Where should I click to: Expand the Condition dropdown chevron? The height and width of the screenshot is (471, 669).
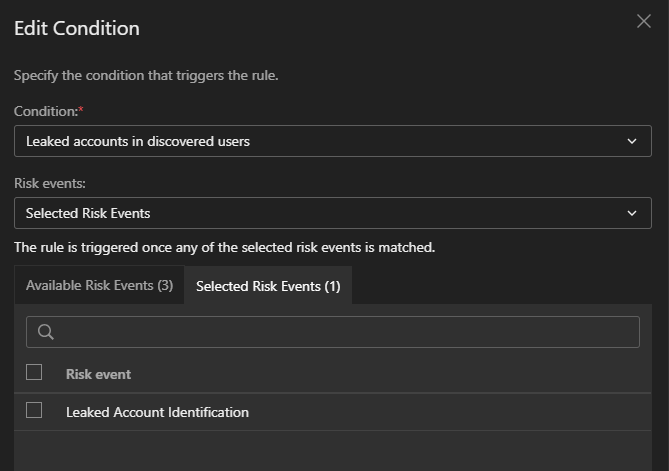[x=631, y=141]
